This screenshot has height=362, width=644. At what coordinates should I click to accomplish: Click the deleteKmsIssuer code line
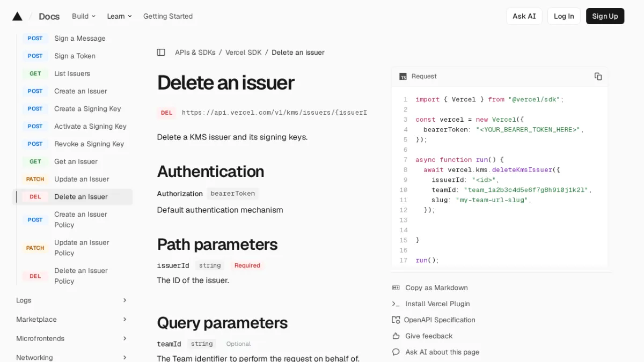(492, 170)
